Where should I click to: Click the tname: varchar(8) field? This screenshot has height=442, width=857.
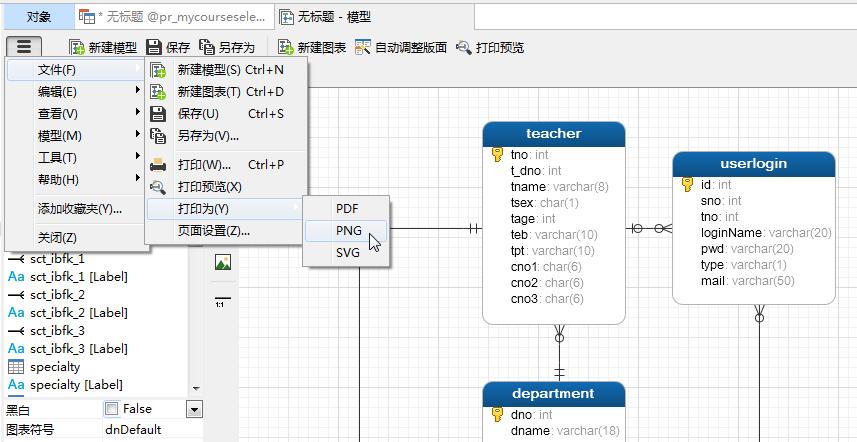560,187
